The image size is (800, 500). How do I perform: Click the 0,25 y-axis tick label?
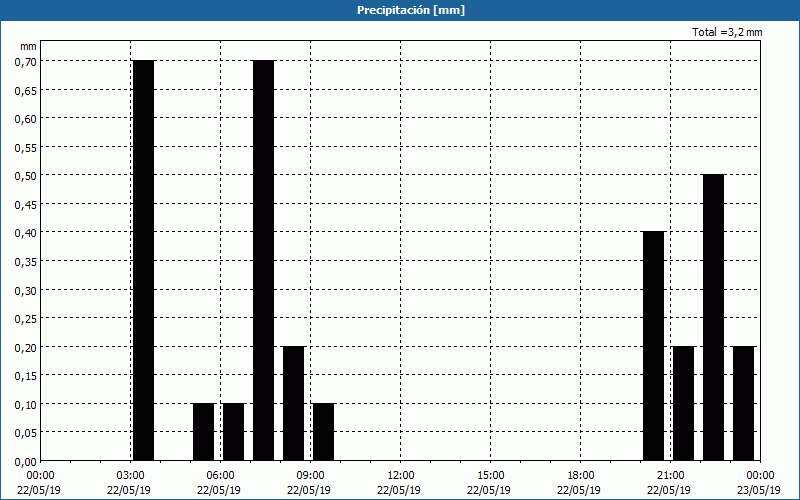click(x=24, y=318)
